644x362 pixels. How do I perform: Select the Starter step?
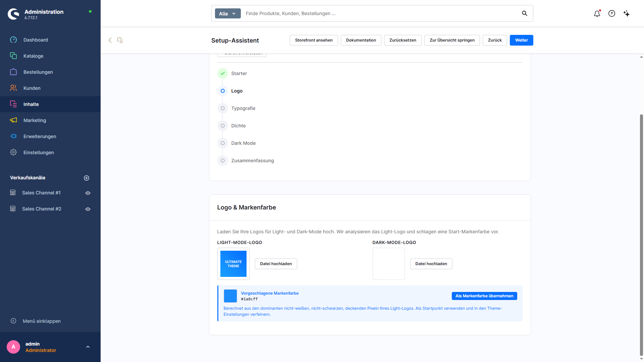(232, 73)
